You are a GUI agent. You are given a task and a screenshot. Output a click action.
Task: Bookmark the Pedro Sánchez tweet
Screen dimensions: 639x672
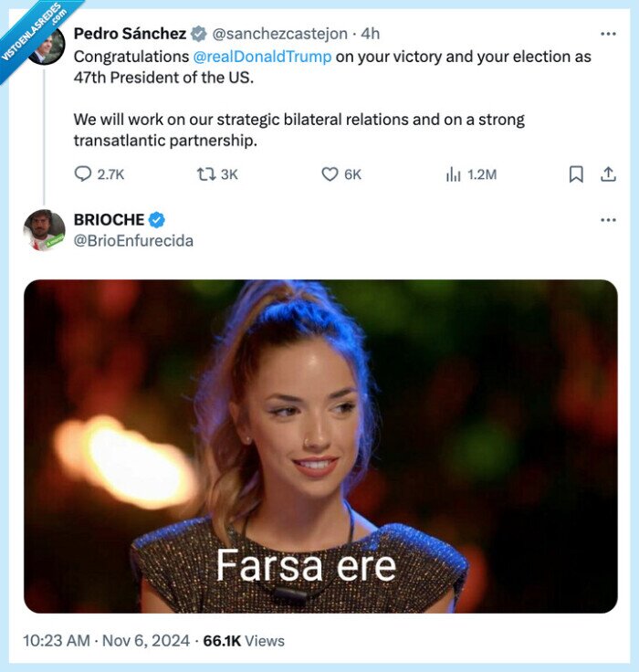click(576, 174)
